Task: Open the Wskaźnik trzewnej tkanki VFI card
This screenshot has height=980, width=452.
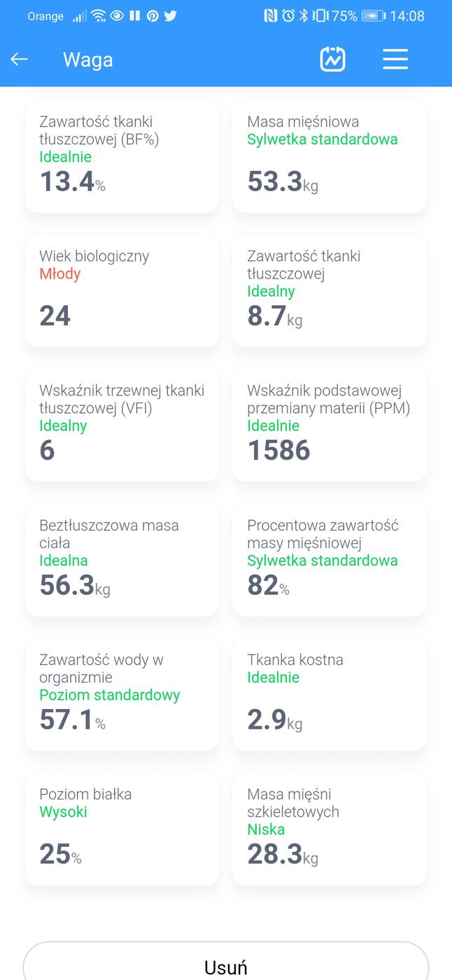Action: pos(122,424)
